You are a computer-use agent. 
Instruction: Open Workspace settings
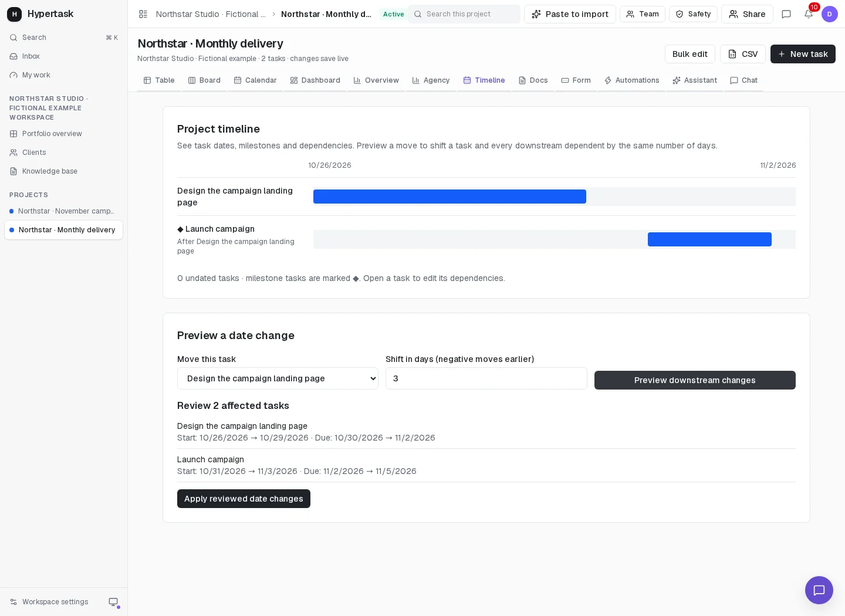coord(49,602)
